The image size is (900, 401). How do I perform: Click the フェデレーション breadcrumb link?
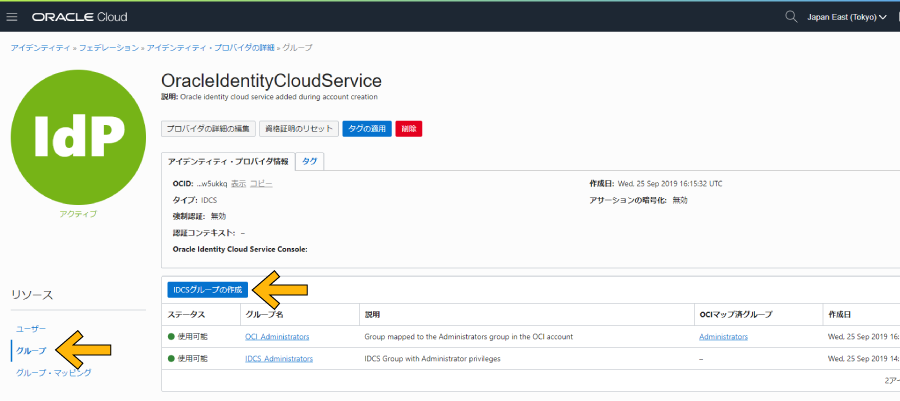(108, 48)
